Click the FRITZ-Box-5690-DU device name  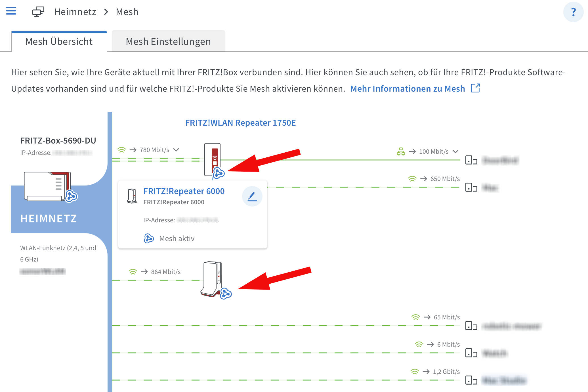tap(58, 140)
